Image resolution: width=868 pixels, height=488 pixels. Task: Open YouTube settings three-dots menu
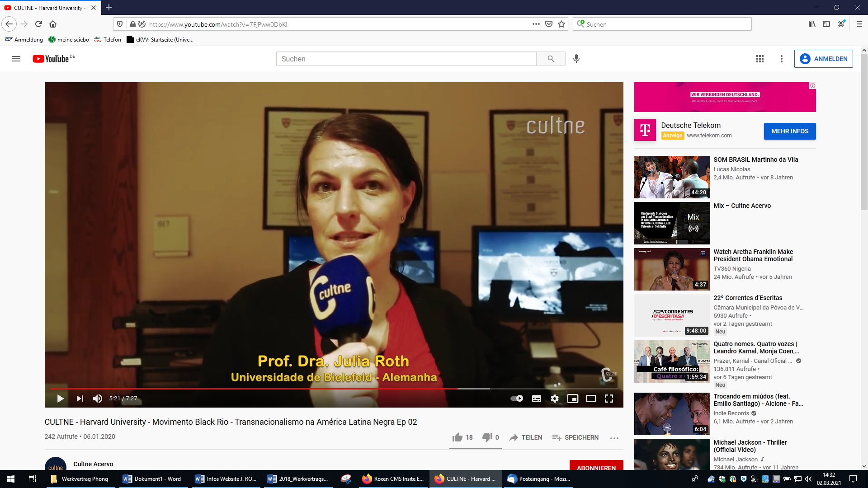point(782,59)
